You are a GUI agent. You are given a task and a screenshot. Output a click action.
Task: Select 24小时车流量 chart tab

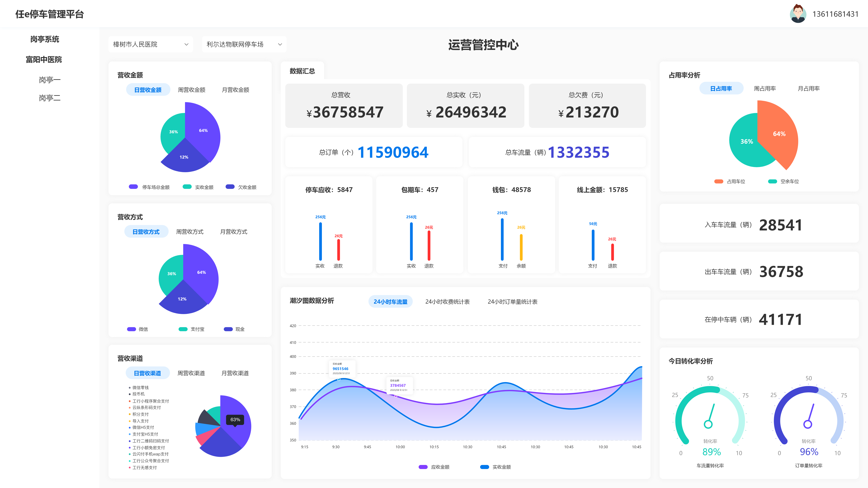pyautogui.click(x=391, y=302)
